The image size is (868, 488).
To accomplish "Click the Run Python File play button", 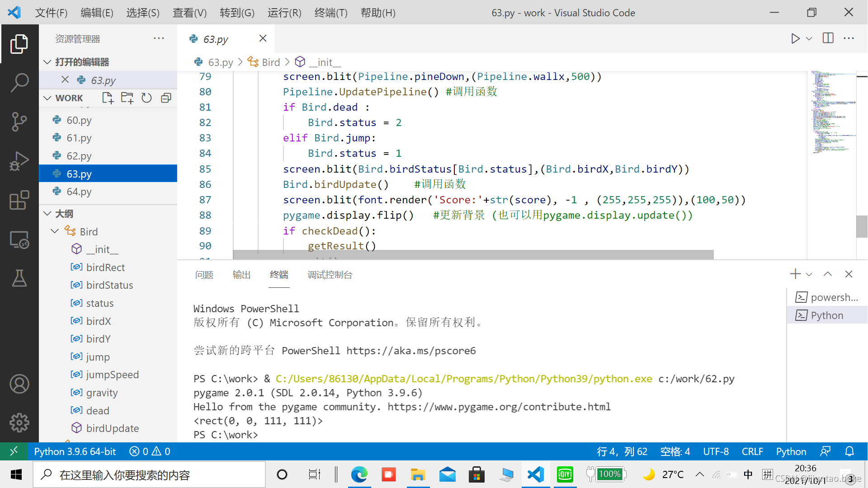I will click(x=795, y=39).
